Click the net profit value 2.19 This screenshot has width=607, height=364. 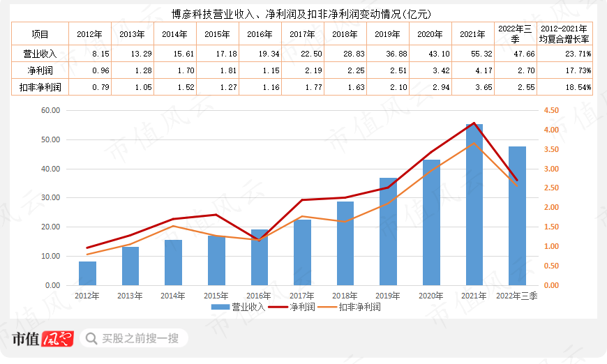[x=313, y=70]
